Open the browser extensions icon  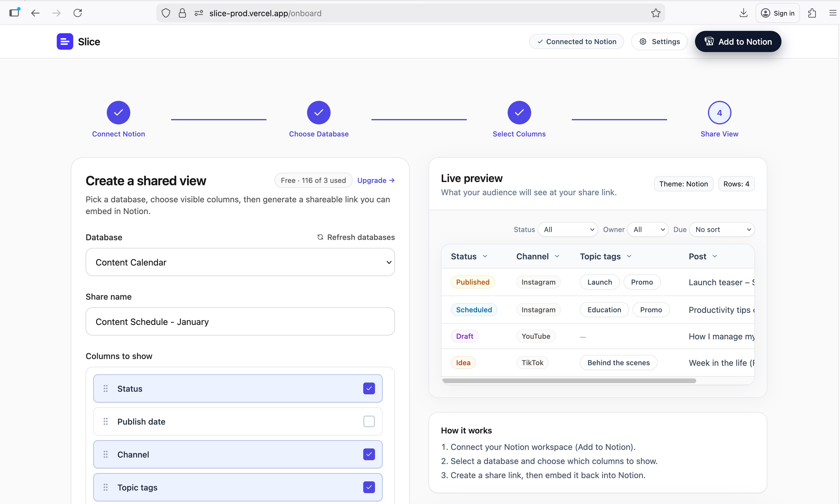[812, 13]
